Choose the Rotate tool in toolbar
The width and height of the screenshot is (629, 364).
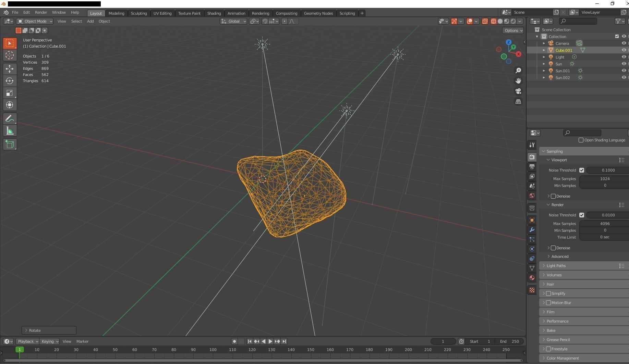click(10, 81)
